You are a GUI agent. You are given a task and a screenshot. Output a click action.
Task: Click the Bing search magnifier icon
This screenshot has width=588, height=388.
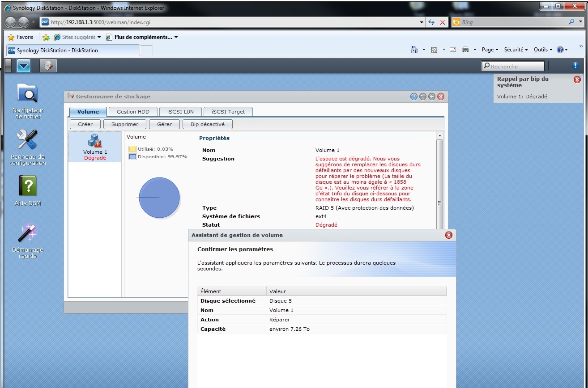click(x=572, y=22)
